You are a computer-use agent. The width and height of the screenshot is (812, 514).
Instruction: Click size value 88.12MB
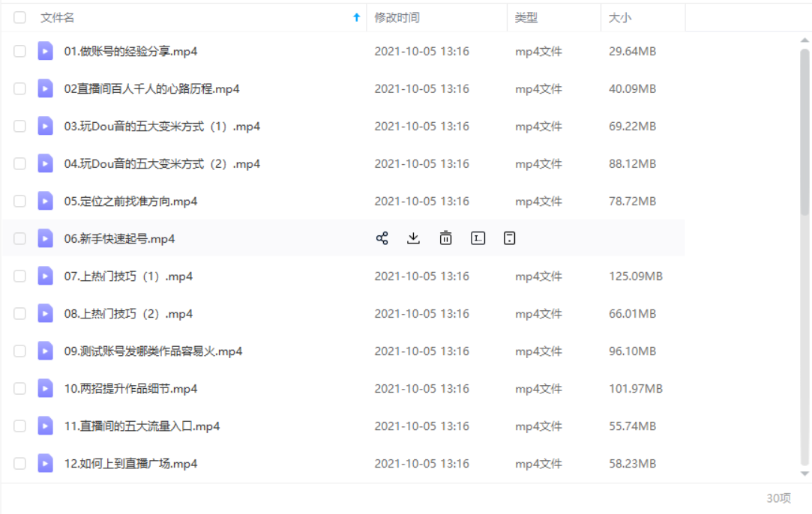[x=632, y=163]
